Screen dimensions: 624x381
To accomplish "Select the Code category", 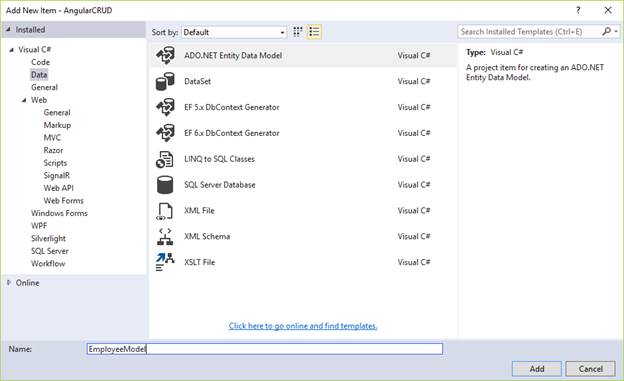I will tap(41, 62).
